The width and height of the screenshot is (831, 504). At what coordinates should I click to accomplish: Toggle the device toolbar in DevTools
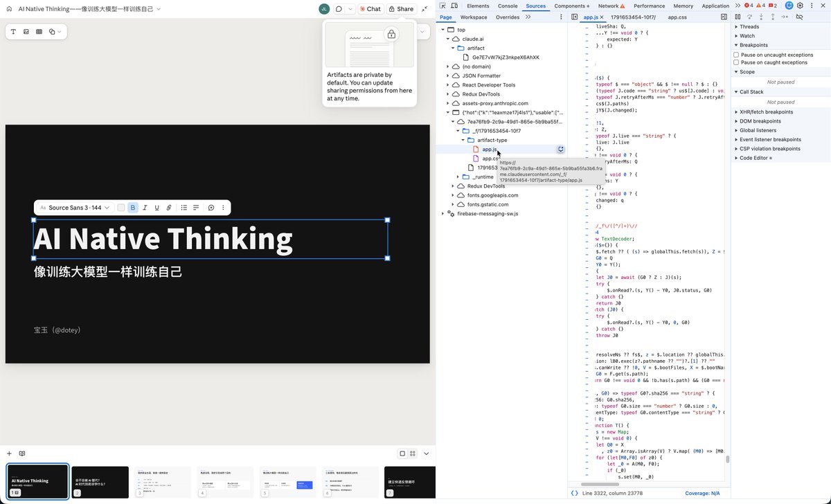(x=454, y=6)
